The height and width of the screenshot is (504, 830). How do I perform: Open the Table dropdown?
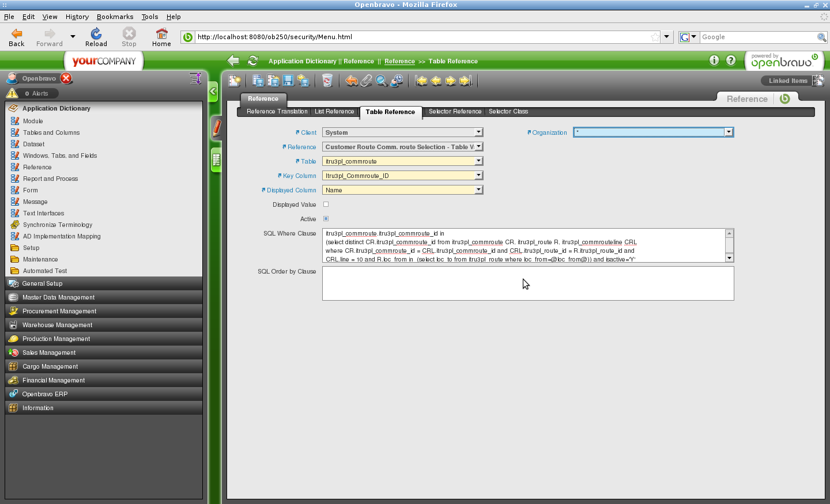click(x=478, y=161)
